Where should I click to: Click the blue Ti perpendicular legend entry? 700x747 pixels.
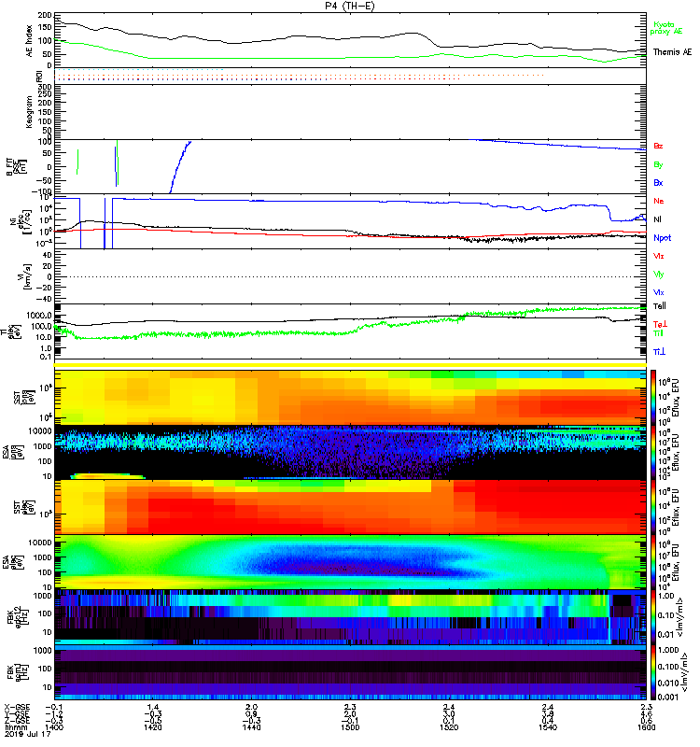click(x=659, y=351)
